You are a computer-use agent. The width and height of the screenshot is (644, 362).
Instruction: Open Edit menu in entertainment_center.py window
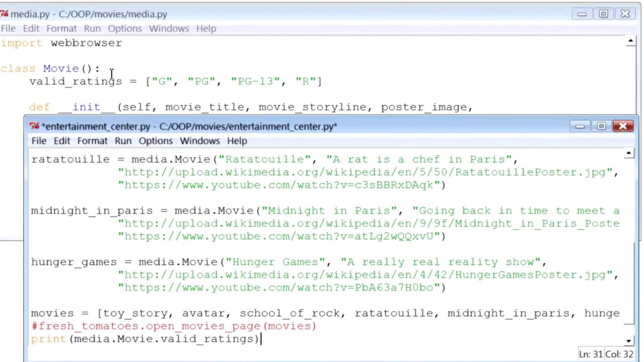click(62, 141)
